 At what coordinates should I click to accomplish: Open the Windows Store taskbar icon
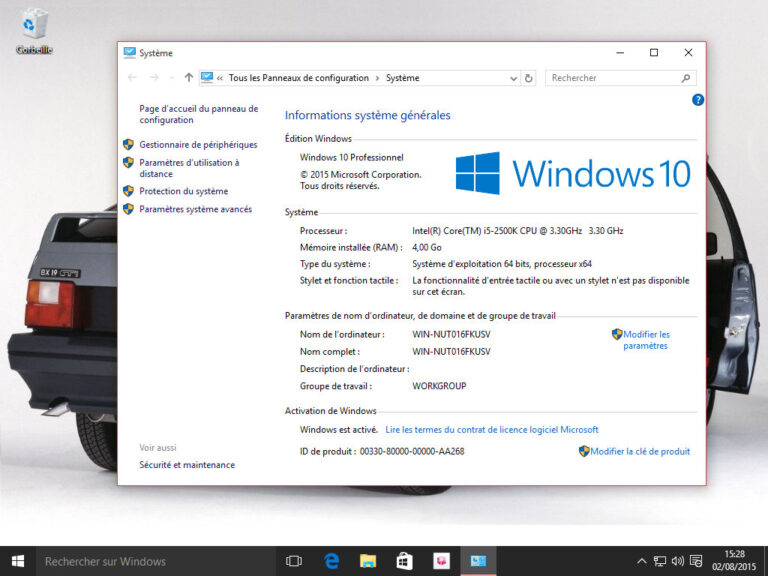(404, 561)
